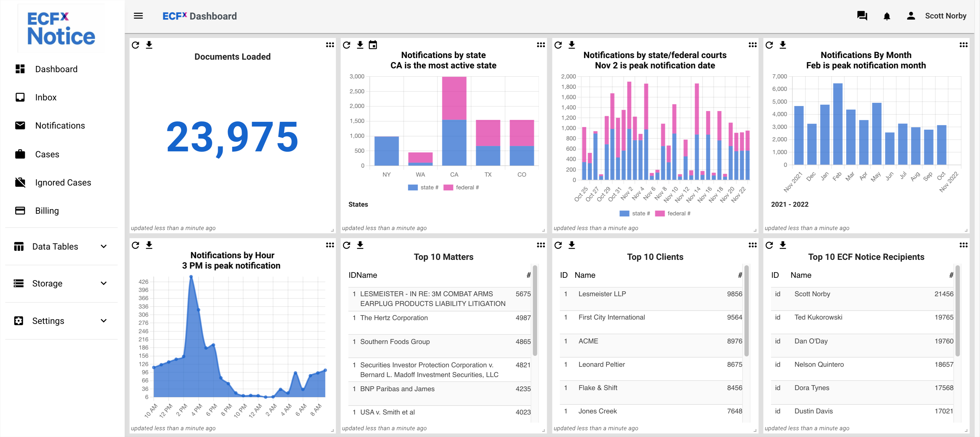Screen dimensions: 980x437
Task: Click the hamburger menu icon
Action: (138, 16)
